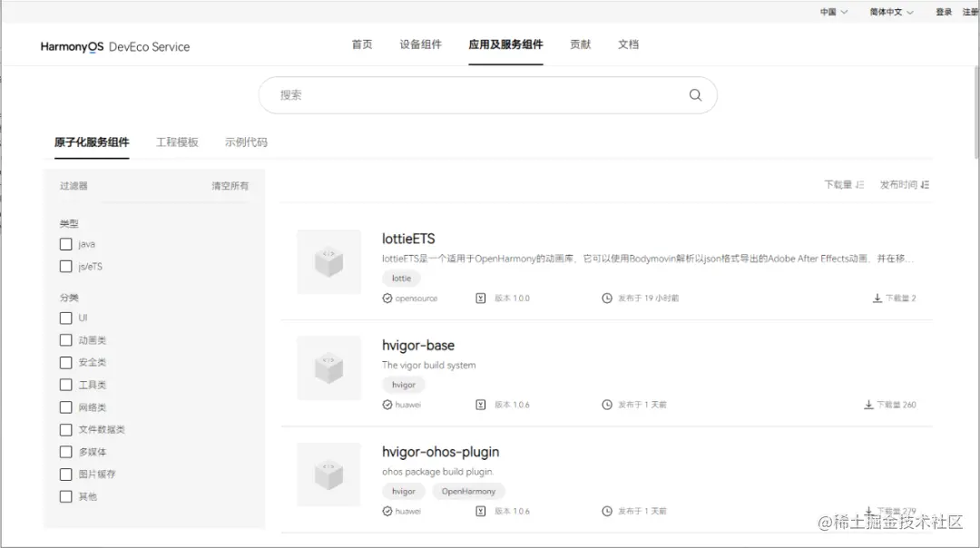Image resolution: width=980 pixels, height=548 pixels.
Task: Click the download icon next to 下载量 2
Action: click(x=877, y=298)
